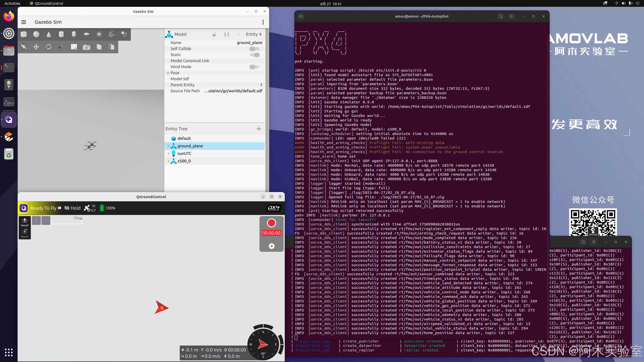Open hamburger menu in lower terminal window
The width and height of the screenshot is (644, 362).
click(593, 242)
